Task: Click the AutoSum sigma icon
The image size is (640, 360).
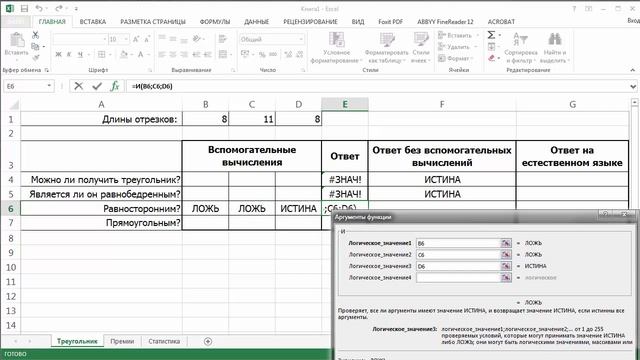Action: pyautogui.click(x=491, y=35)
